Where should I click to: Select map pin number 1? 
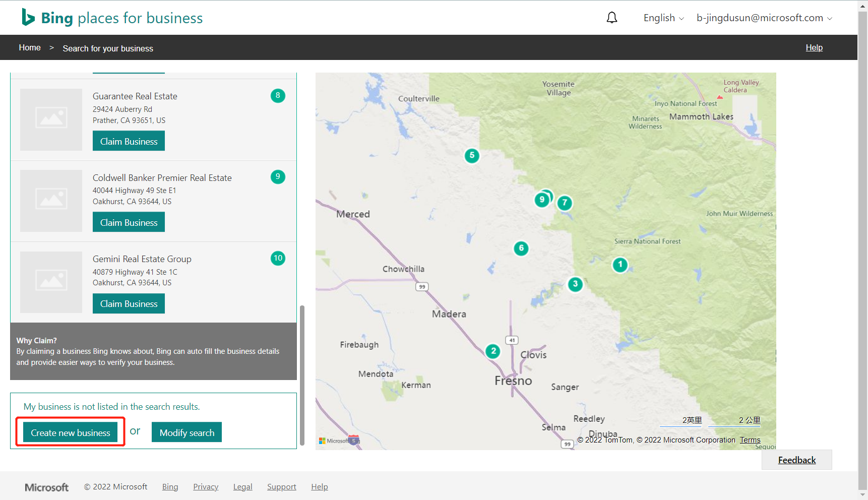[620, 265]
